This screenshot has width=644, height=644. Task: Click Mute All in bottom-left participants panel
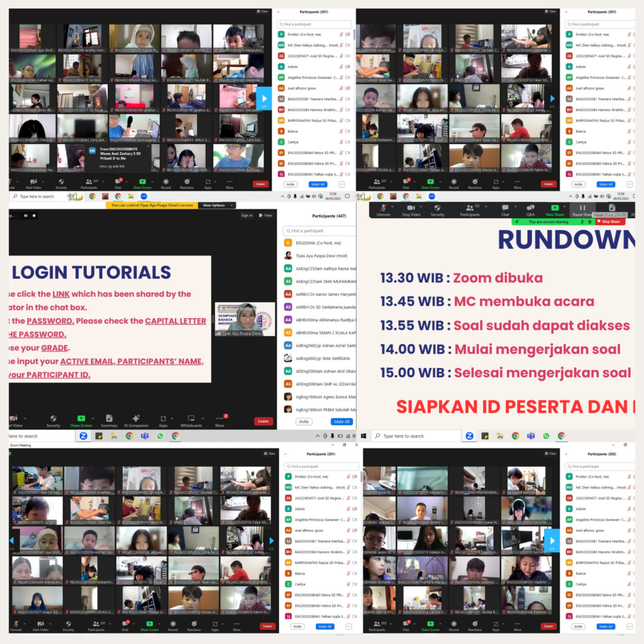pos(325,626)
